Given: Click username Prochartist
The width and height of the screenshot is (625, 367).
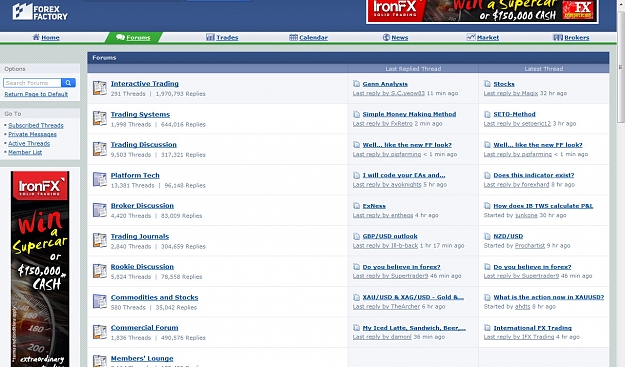Looking at the screenshot, I should point(530,245).
